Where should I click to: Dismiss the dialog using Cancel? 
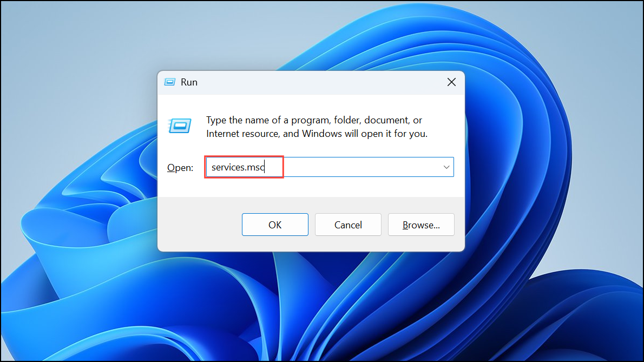[348, 225]
